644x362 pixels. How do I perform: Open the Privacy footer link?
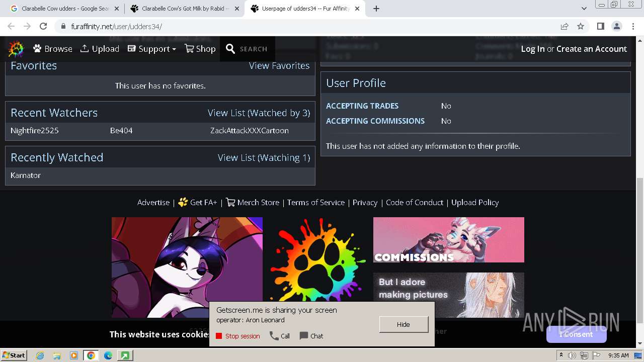point(365,202)
